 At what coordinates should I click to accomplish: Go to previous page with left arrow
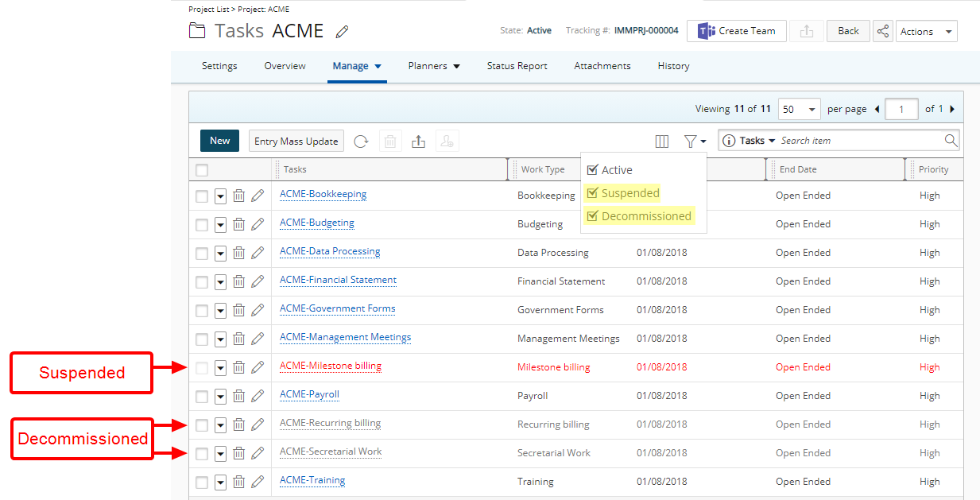point(877,109)
